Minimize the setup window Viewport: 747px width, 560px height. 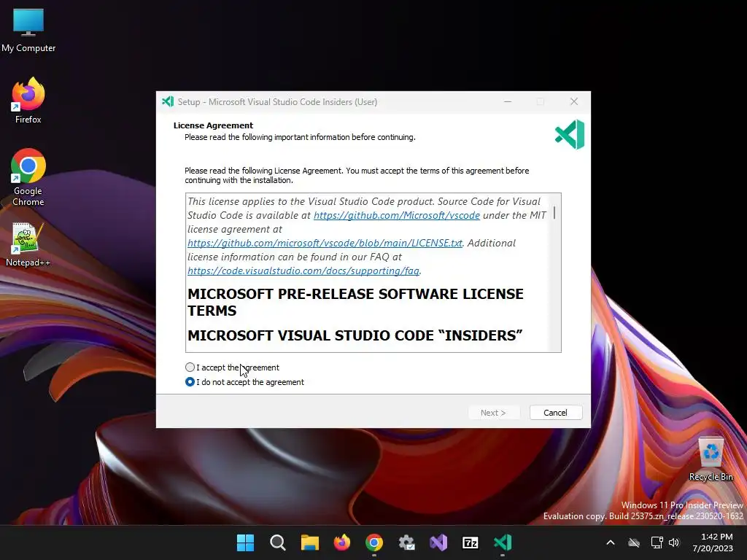pyautogui.click(x=508, y=101)
